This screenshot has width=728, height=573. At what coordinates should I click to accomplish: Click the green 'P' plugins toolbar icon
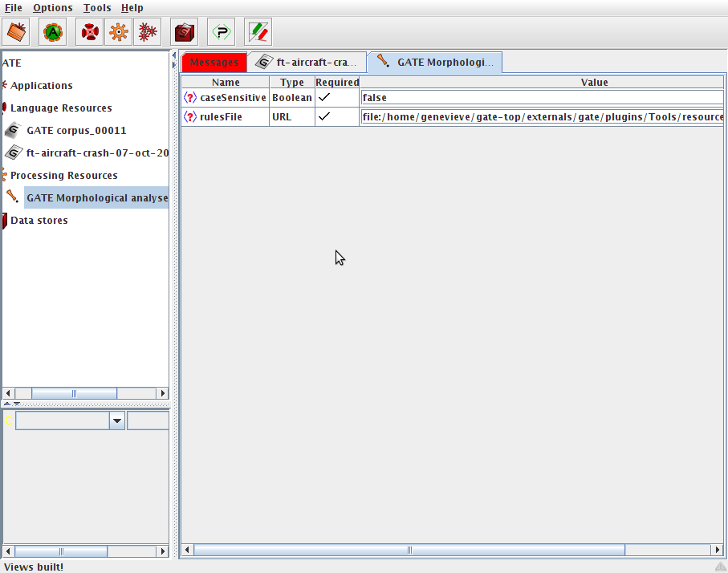(x=221, y=32)
